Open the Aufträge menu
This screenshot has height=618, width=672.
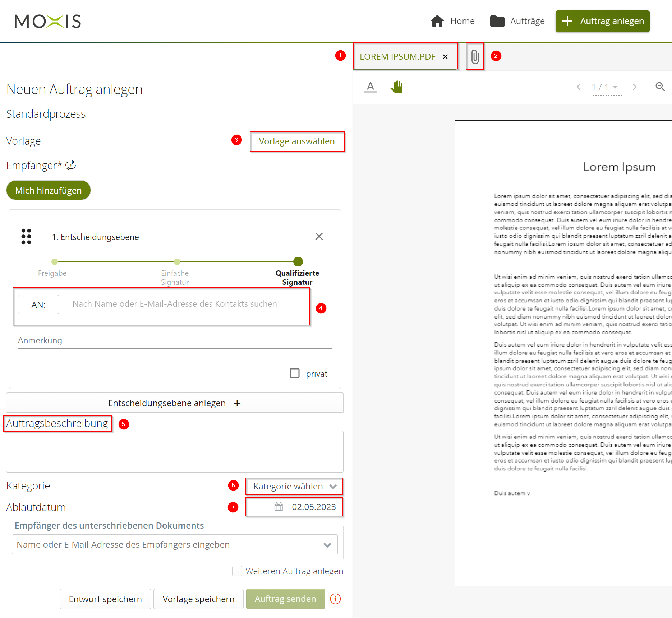(517, 21)
